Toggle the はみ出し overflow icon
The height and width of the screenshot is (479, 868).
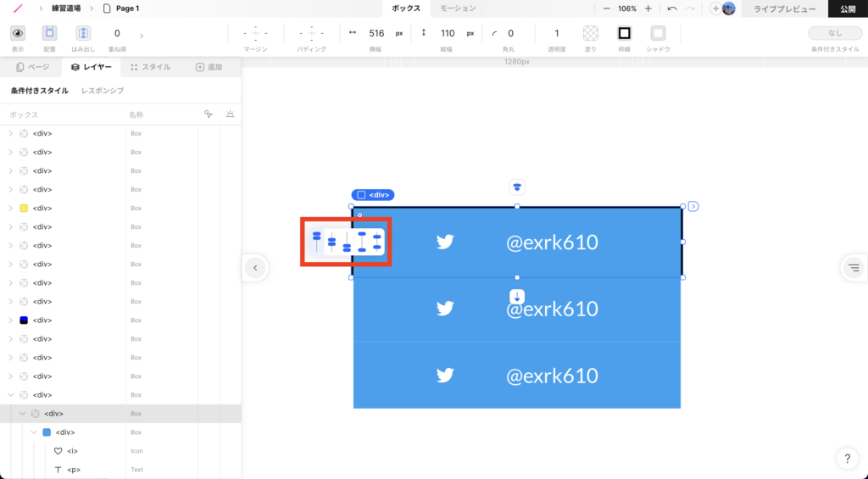pyautogui.click(x=83, y=33)
